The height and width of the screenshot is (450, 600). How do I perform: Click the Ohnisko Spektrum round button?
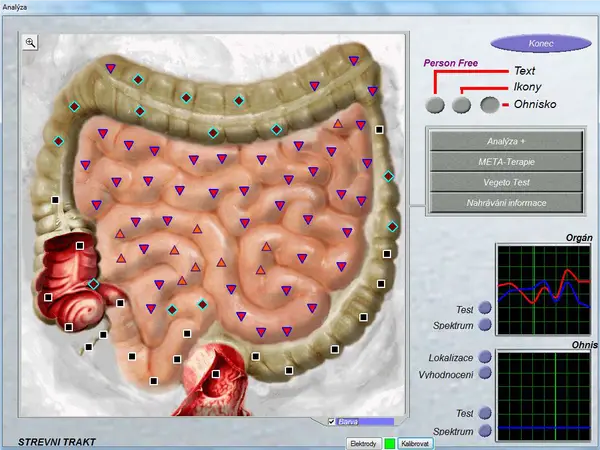[485, 431]
